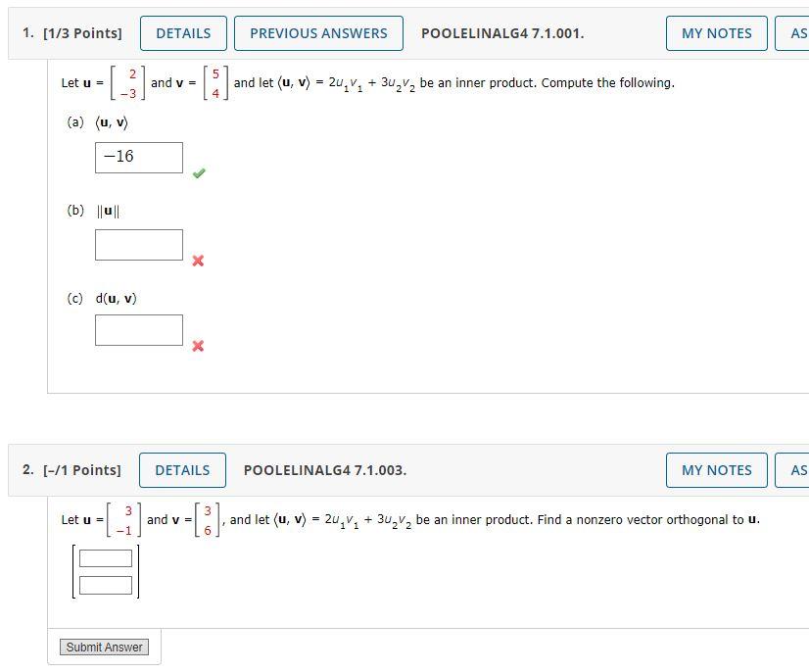
Task: Click the bottom vector component field in question 2
Action: (x=104, y=583)
